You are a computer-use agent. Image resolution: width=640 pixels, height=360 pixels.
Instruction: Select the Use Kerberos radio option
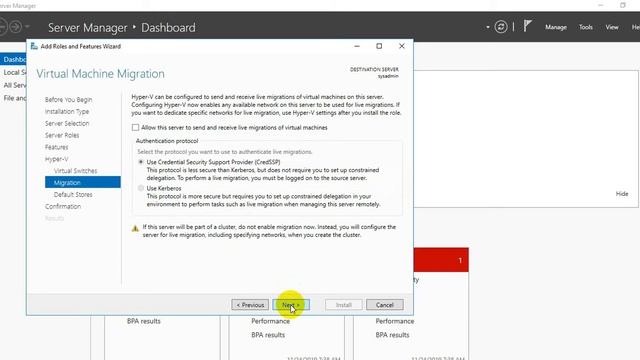click(x=141, y=188)
